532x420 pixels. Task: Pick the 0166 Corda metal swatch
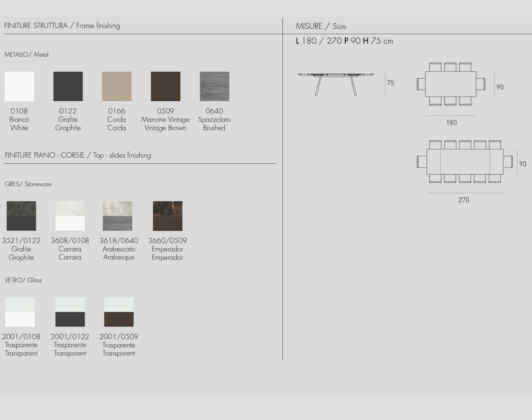[x=117, y=86]
